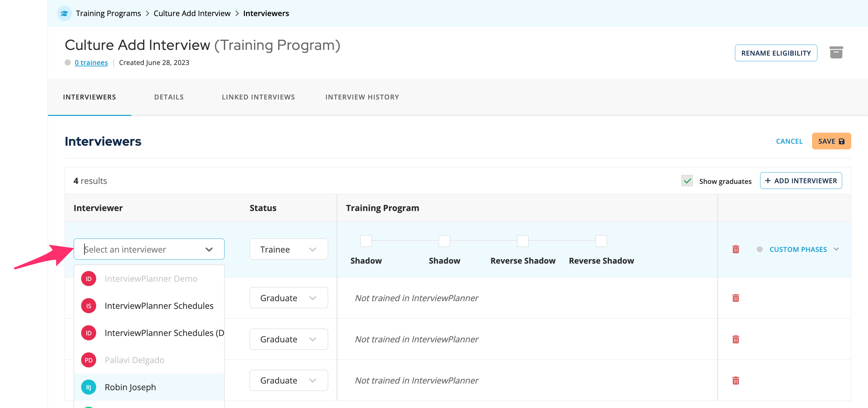Click the ID avatar for InterviewPlanner Demo

(x=88, y=279)
